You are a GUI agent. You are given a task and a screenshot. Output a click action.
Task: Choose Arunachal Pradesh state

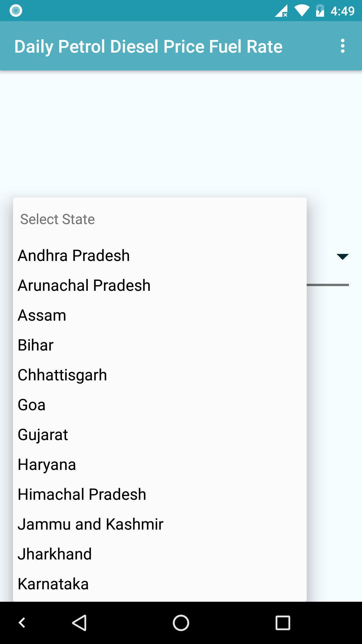point(84,285)
